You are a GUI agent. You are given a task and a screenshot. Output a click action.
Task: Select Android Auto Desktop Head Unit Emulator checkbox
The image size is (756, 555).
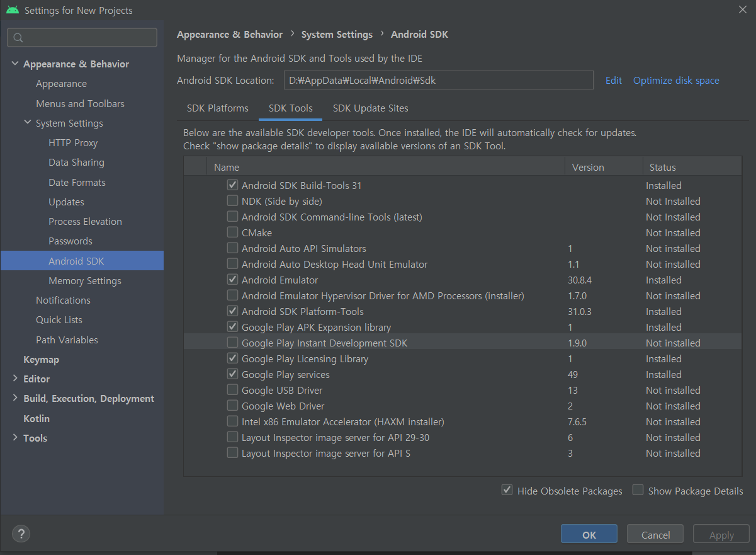[x=232, y=264]
